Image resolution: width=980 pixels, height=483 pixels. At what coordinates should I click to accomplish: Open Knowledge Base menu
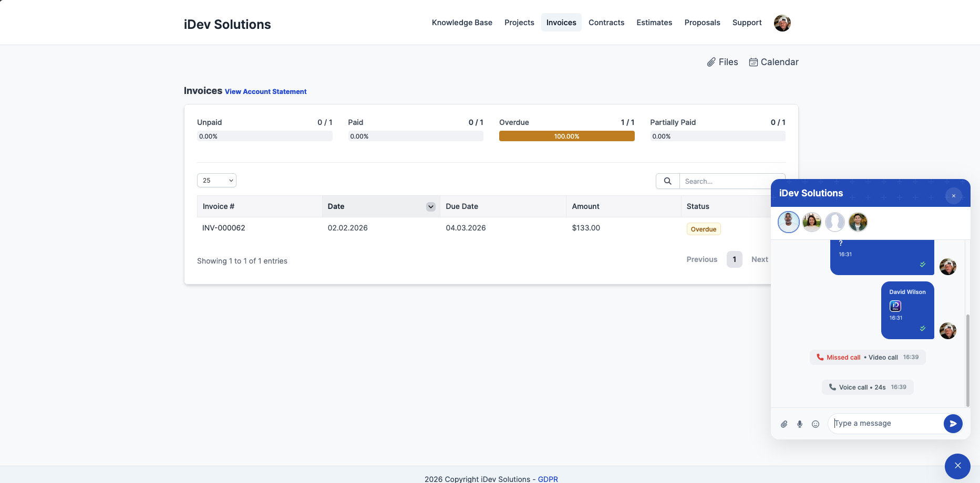[x=462, y=23]
